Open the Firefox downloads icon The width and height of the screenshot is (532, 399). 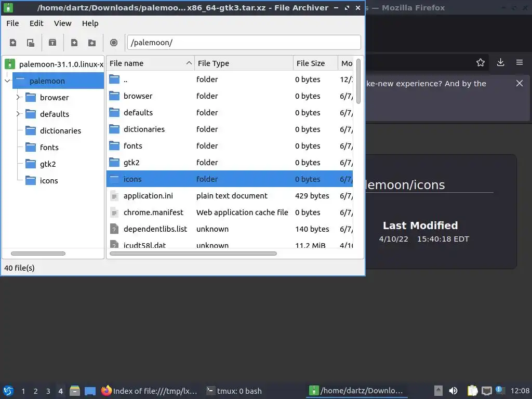pos(500,62)
